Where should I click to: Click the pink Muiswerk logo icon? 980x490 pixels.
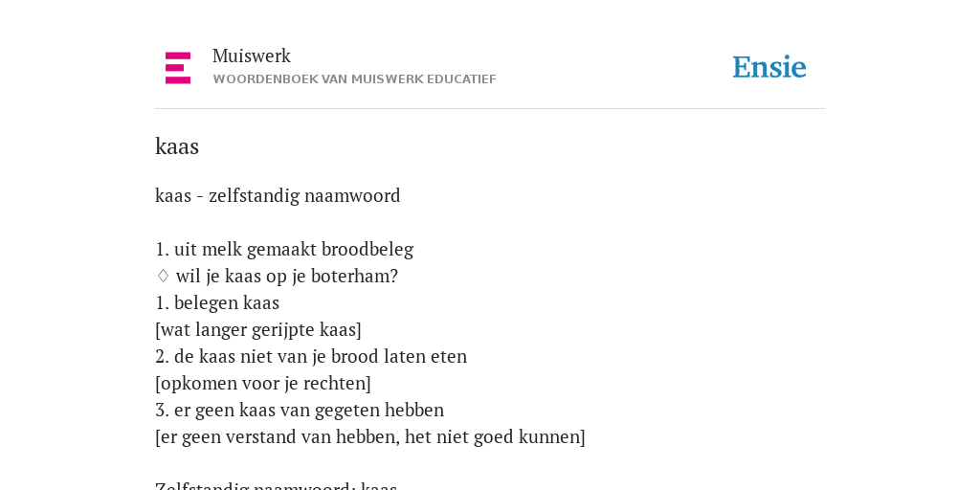(x=178, y=68)
